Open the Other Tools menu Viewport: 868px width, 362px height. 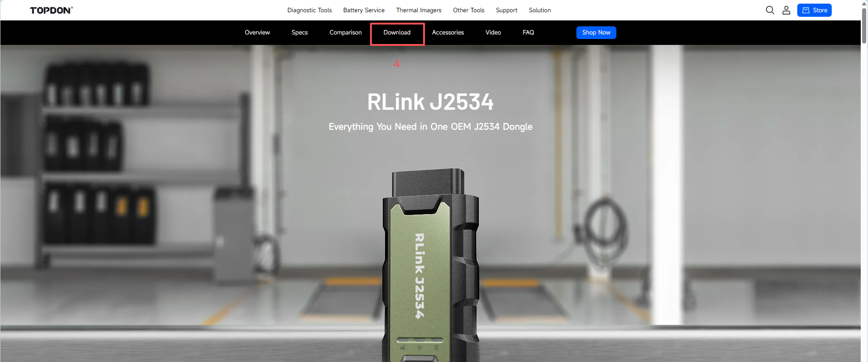468,10
